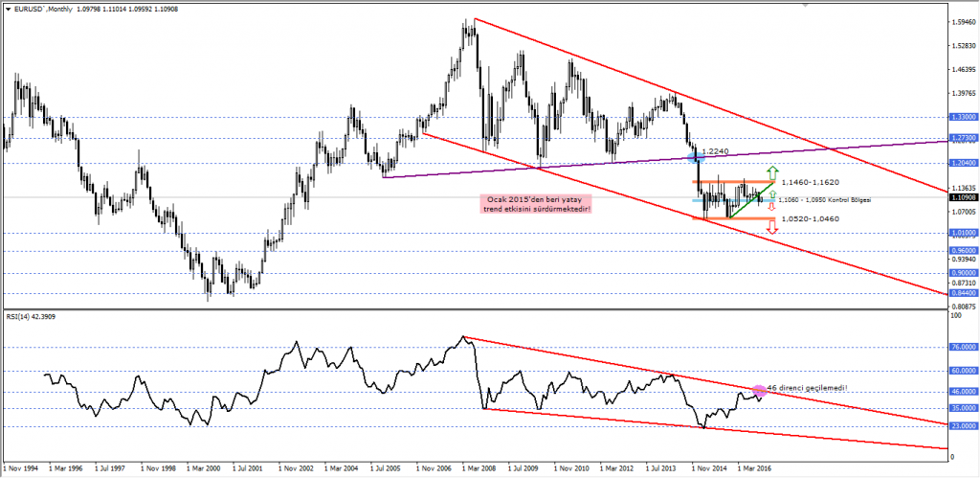Click the RSI(14) 42.3909 indicator label
980x478 pixels.
[30, 316]
